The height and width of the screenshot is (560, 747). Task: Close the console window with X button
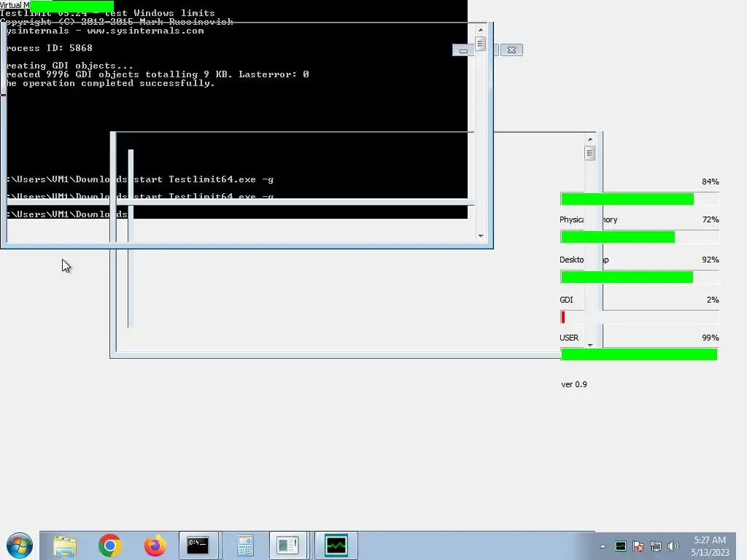coord(511,50)
